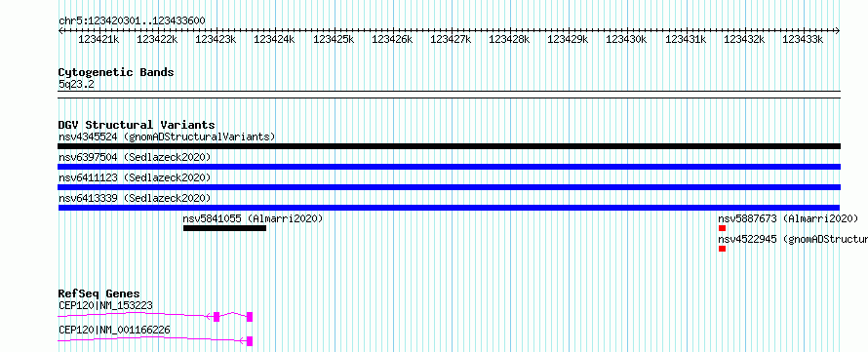Viewport: 868px width, 352px height.
Task: Click left exon box of NM_153223
Action: point(217,317)
